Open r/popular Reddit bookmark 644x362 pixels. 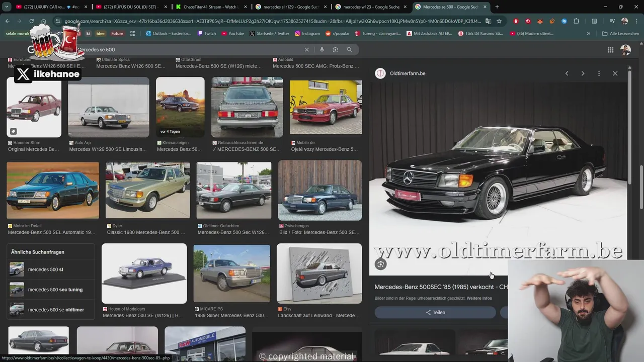(337, 33)
